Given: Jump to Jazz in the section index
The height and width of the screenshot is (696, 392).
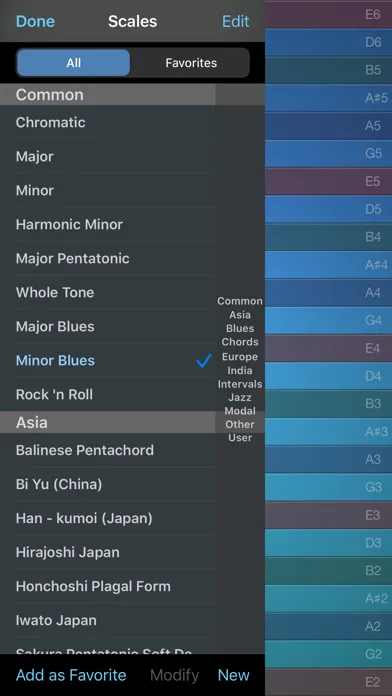Looking at the screenshot, I should [240, 397].
